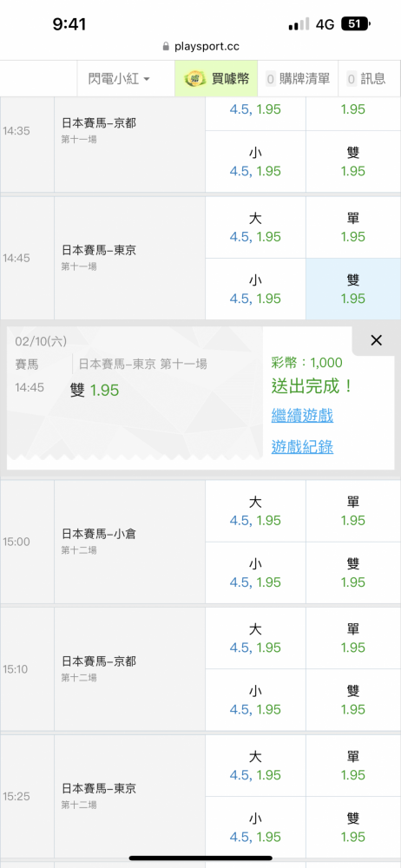The height and width of the screenshot is (868, 401).
Task: Select 大 4.5 for 14:45 東京 race
Action: [255, 227]
